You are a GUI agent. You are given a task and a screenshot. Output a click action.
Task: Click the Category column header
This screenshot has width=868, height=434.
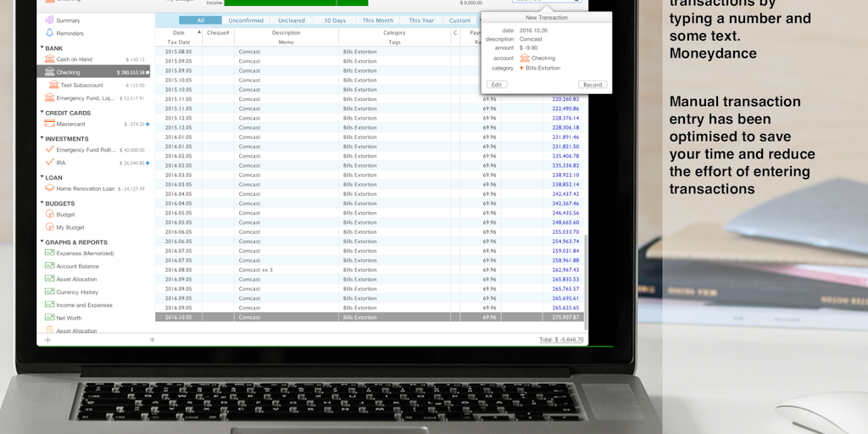tap(394, 33)
